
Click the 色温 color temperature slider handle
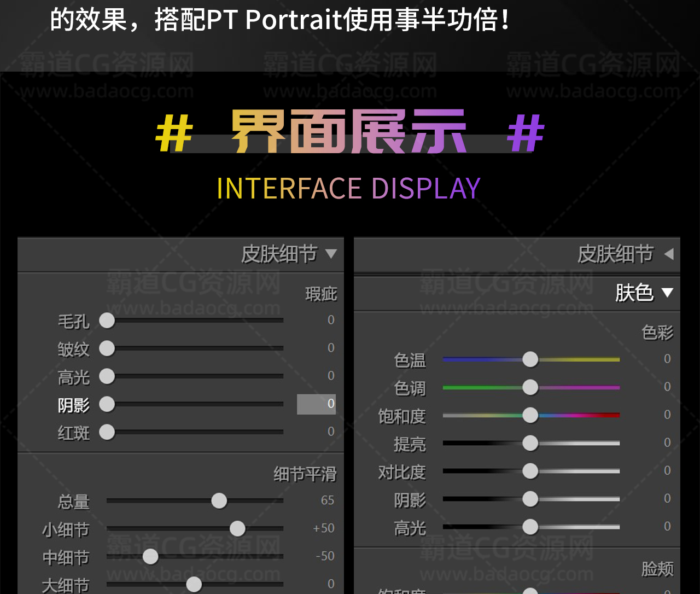tap(530, 359)
